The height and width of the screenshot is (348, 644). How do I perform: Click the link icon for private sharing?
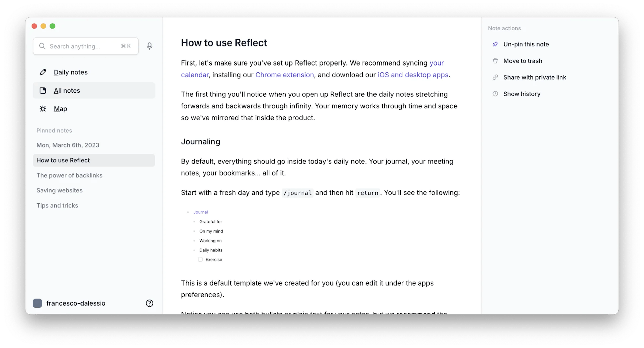click(x=495, y=77)
